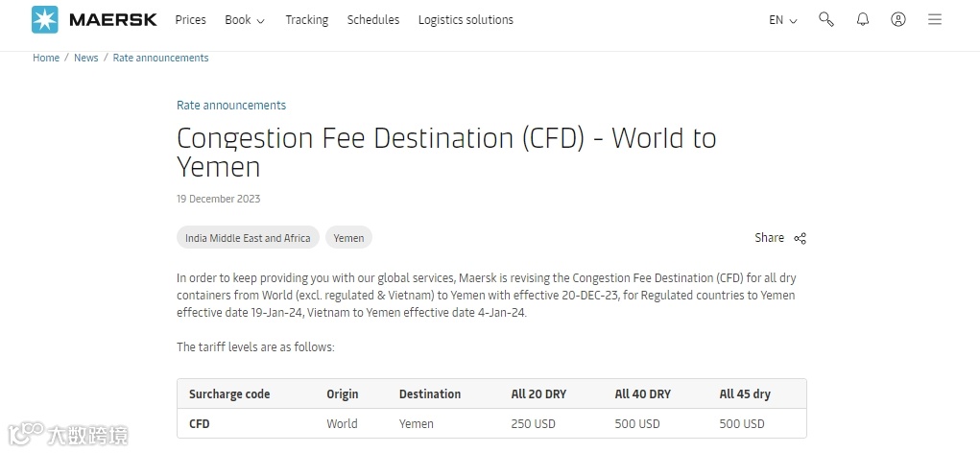Open Schedules from the top navigation
980x453 pixels.
click(x=372, y=20)
